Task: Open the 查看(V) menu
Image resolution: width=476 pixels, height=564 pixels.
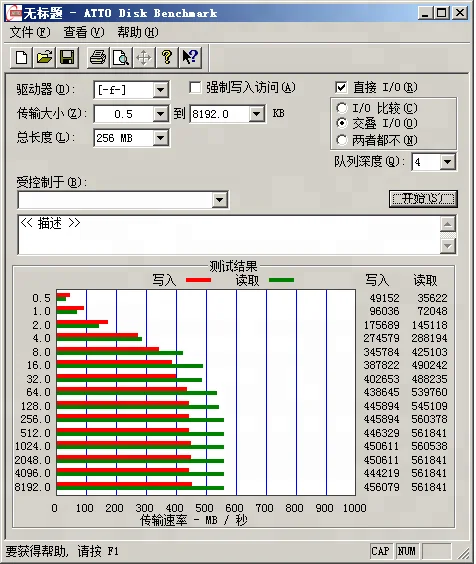Action: click(x=84, y=32)
